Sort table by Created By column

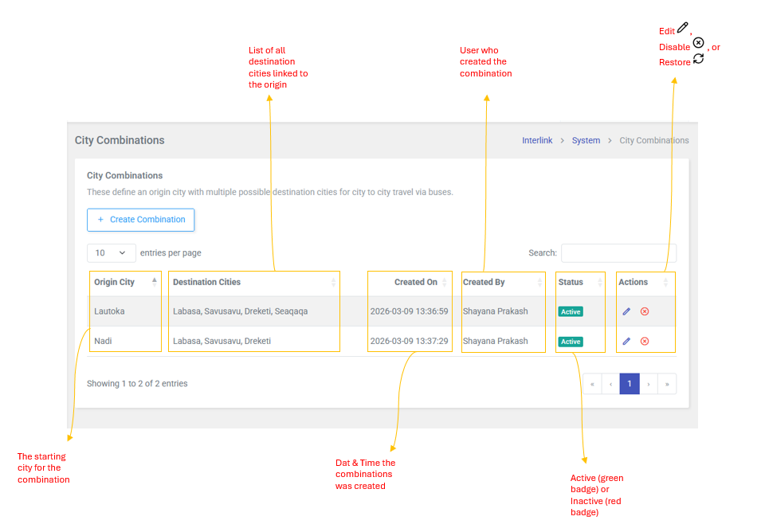[484, 282]
